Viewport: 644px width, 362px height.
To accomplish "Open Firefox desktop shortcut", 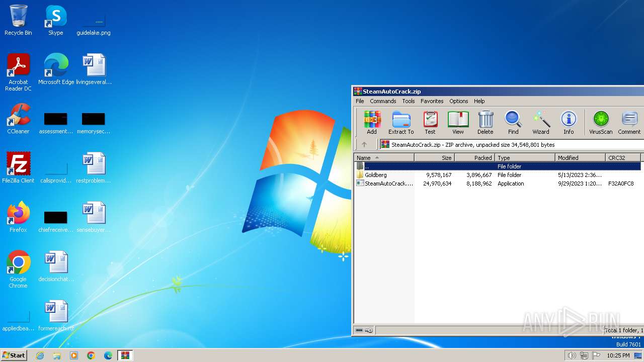I will 18,217.
